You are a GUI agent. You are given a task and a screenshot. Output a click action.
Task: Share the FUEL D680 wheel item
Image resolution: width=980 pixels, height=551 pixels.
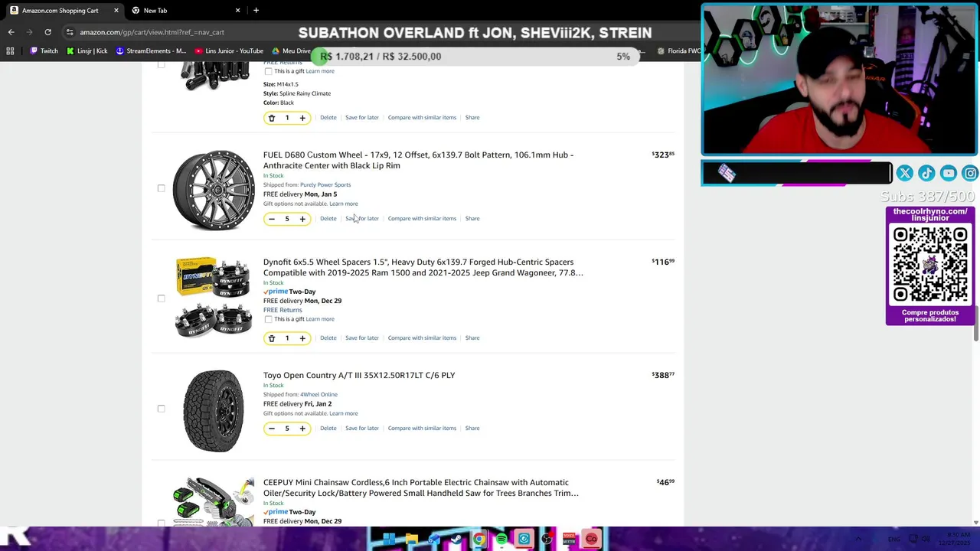click(x=472, y=218)
